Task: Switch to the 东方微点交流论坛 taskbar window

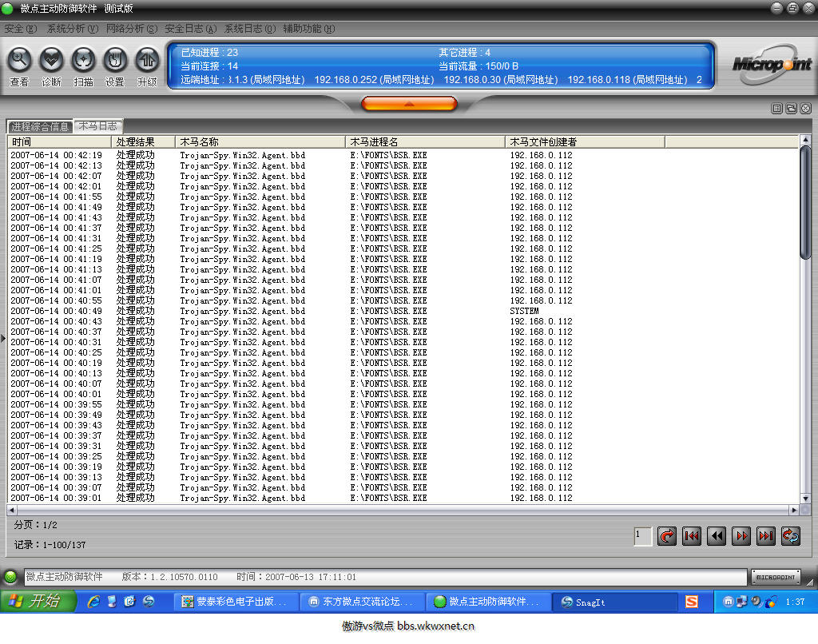Action: [x=363, y=602]
